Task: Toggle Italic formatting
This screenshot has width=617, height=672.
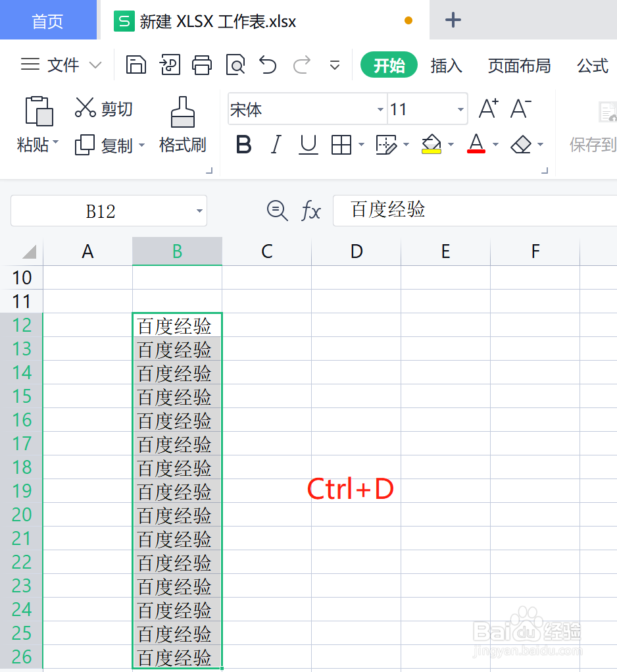Action: coord(276,144)
